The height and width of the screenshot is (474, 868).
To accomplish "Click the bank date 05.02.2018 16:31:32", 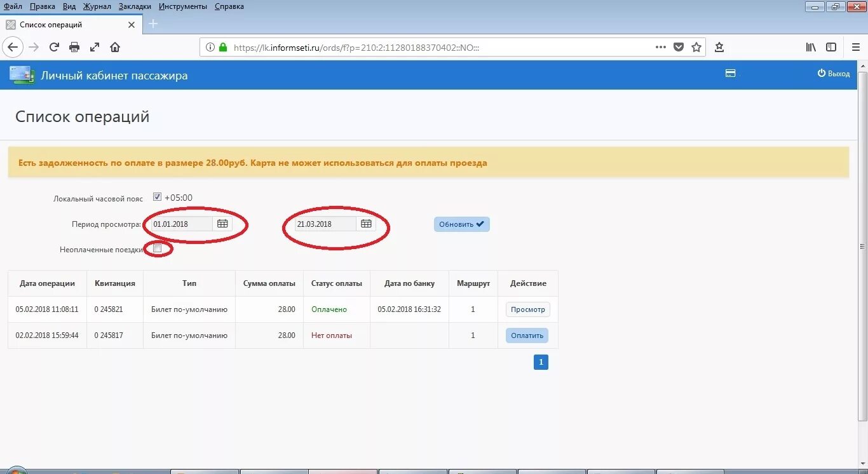I will pos(409,309).
